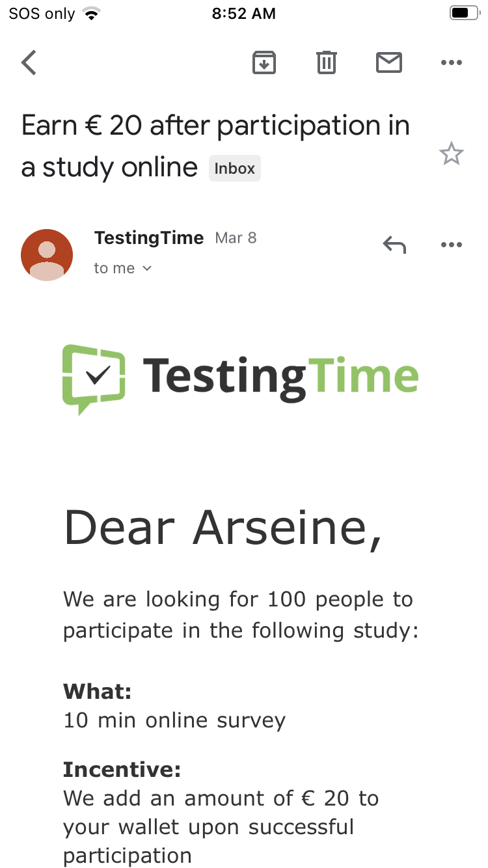Tap the Wi-Fi status icon

[x=92, y=14]
